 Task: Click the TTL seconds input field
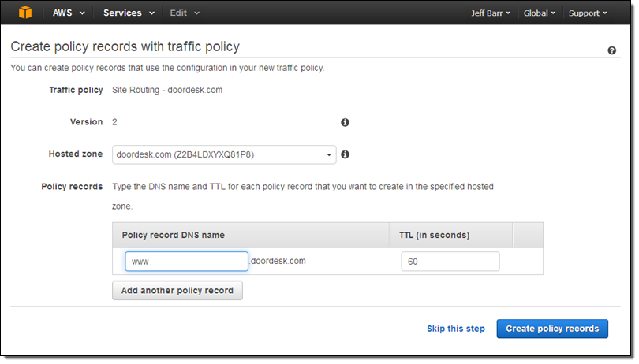(x=450, y=262)
